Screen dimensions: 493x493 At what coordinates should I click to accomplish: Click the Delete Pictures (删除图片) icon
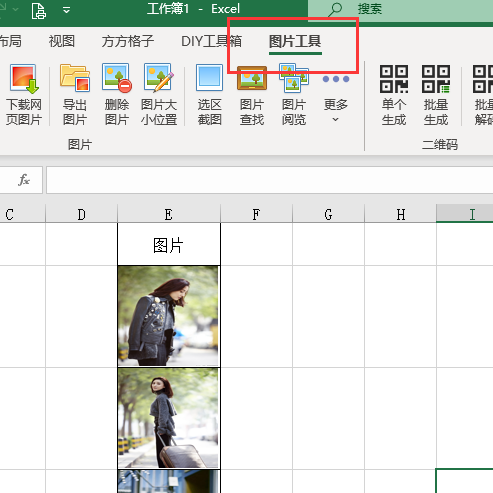coord(117,95)
